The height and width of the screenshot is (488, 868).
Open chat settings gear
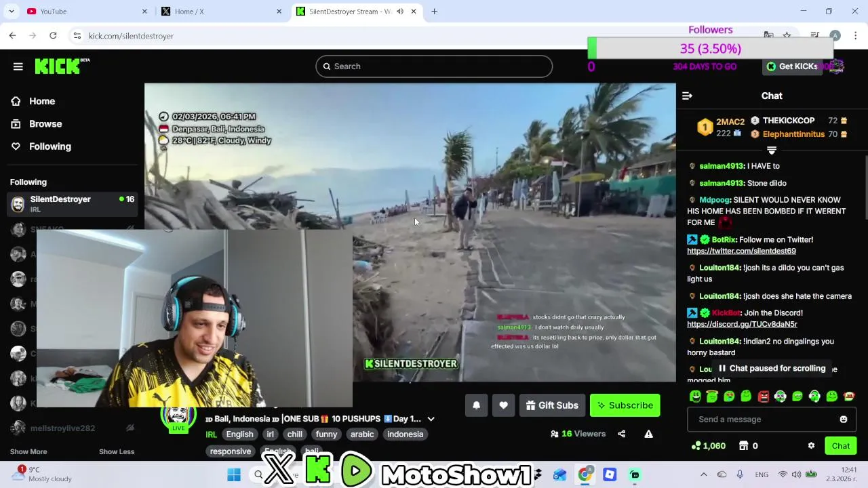coord(811,446)
